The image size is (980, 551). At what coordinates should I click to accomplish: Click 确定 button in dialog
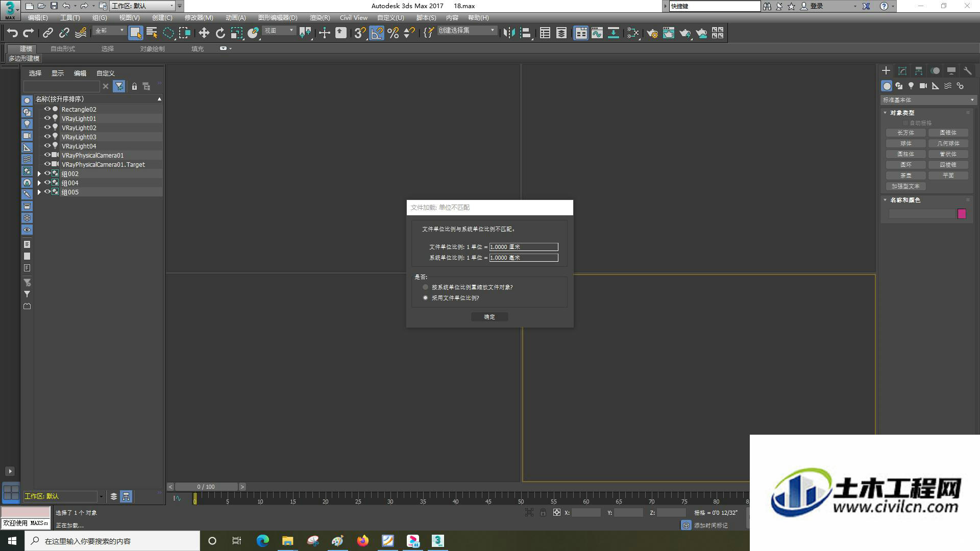[x=489, y=316]
